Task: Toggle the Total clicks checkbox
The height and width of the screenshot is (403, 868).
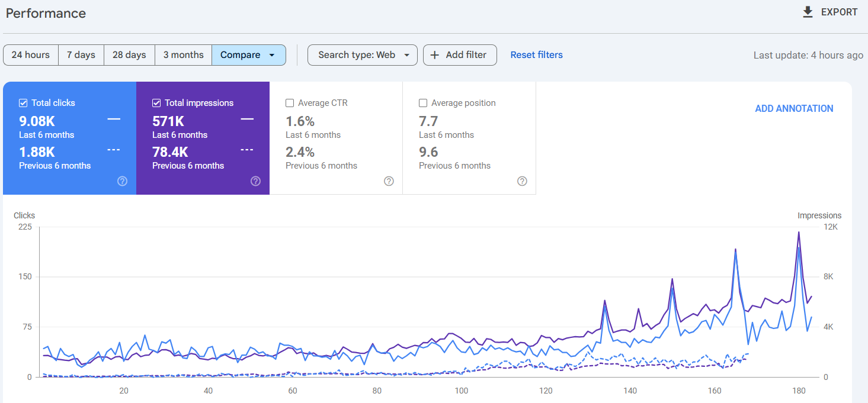Action: point(23,103)
